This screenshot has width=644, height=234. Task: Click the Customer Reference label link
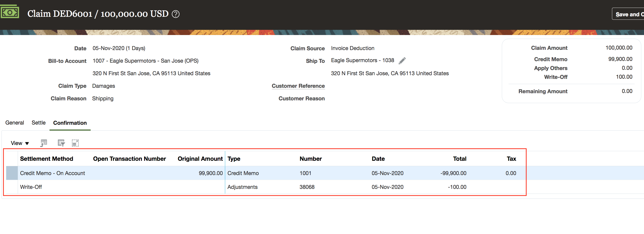click(298, 86)
